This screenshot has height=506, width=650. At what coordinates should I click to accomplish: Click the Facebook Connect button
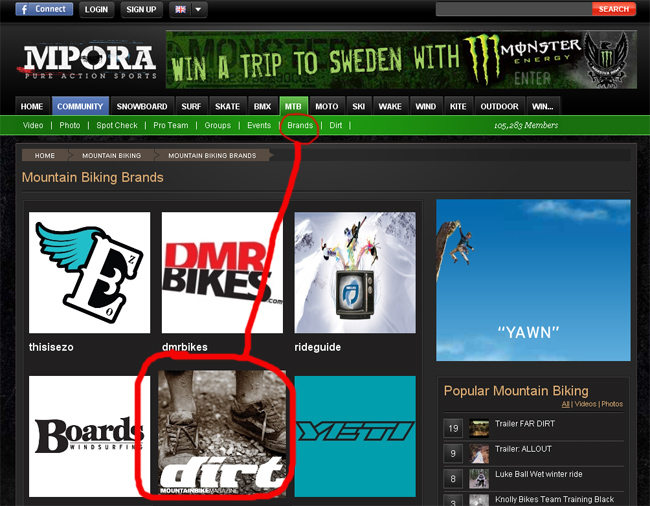click(x=42, y=9)
